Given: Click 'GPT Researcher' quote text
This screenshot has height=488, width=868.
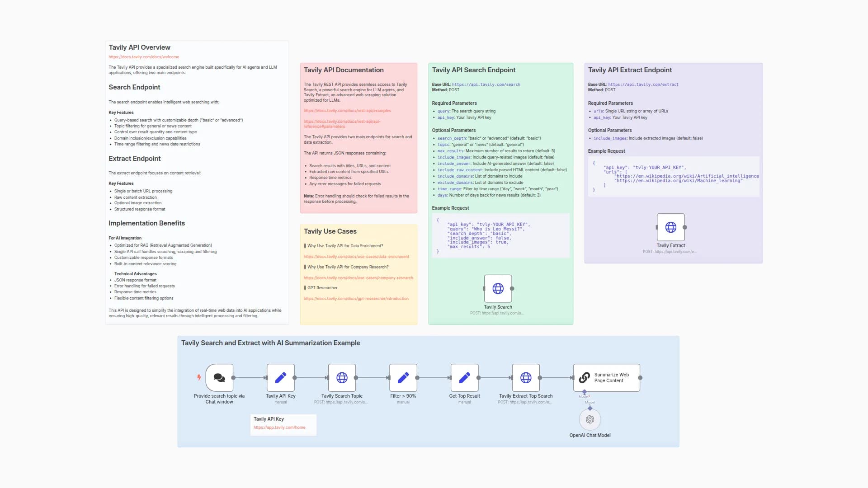Looking at the screenshot, I should pos(322,288).
